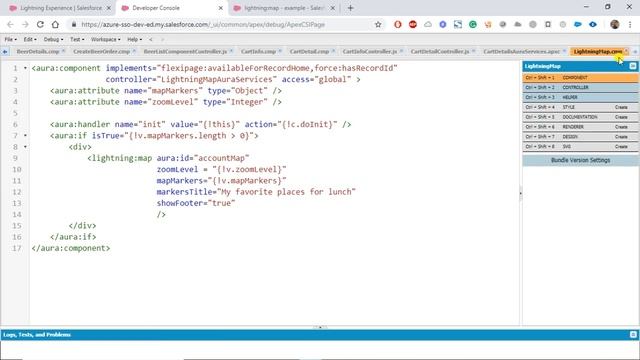
Task: Bookmark this page with the star icon
Action: 378,24
